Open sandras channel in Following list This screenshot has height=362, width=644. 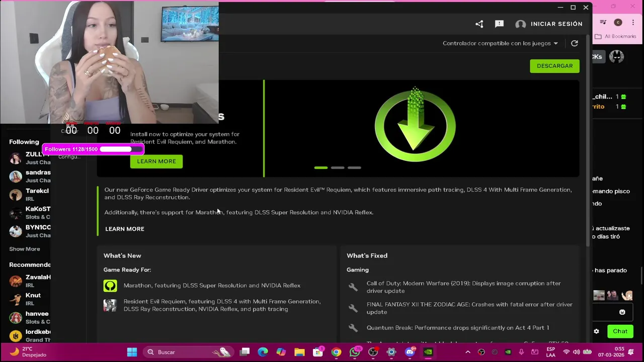[x=30, y=176]
